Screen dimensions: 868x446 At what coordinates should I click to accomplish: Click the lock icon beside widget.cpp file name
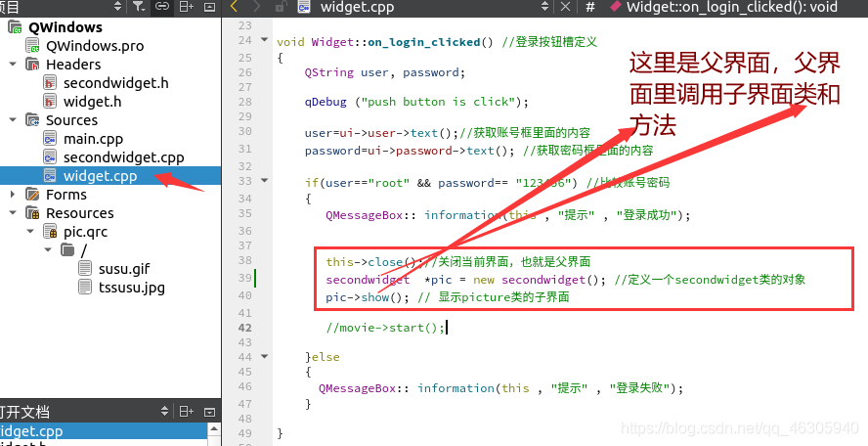coord(282,6)
